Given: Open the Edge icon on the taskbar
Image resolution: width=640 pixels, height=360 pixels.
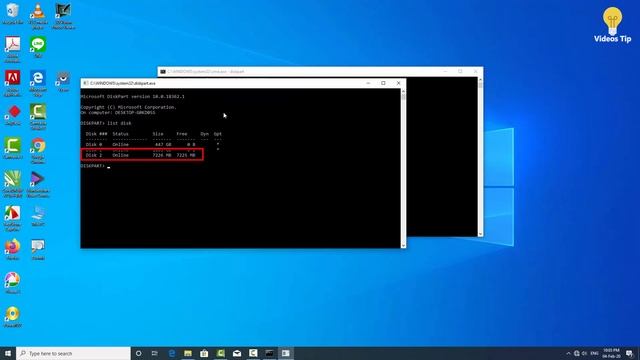Looking at the screenshot, I should point(171,353).
